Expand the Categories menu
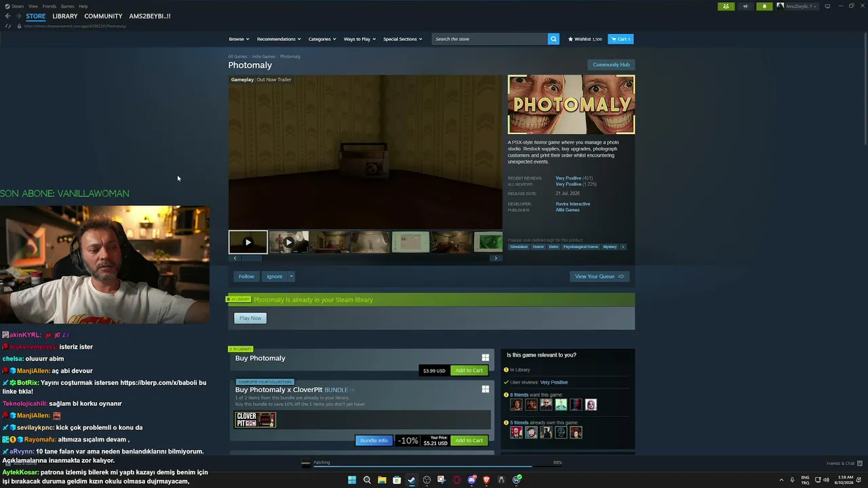 [x=322, y=39]
